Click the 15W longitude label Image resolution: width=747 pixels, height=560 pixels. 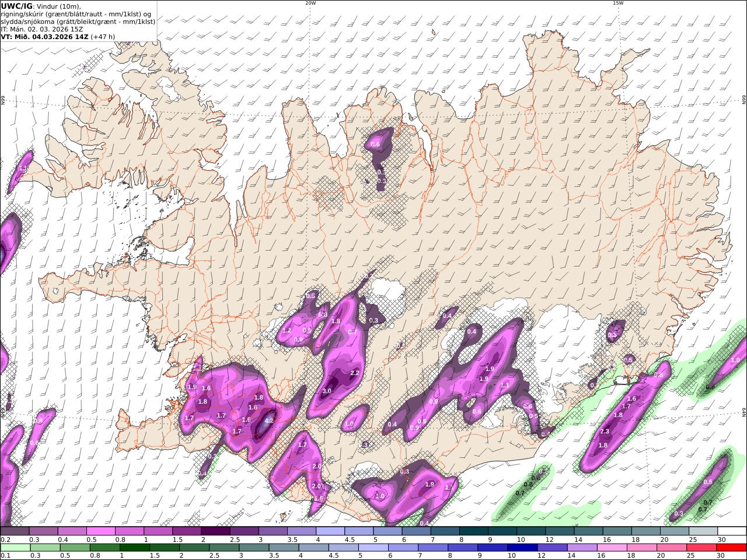[618, 3]
